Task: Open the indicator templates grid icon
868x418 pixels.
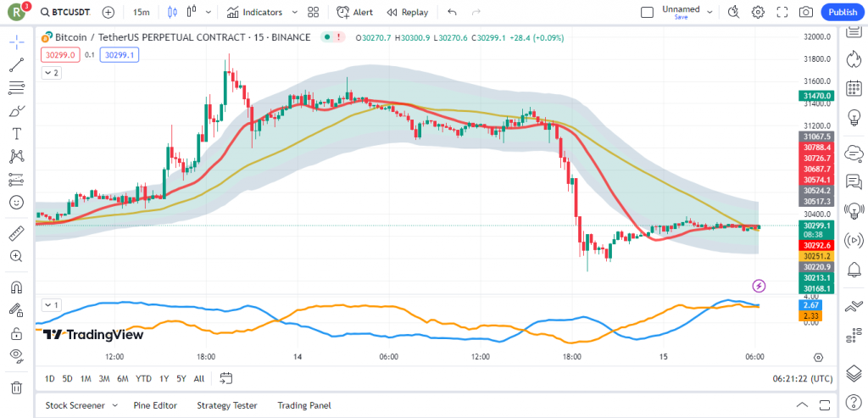Action: pos(314,12)
